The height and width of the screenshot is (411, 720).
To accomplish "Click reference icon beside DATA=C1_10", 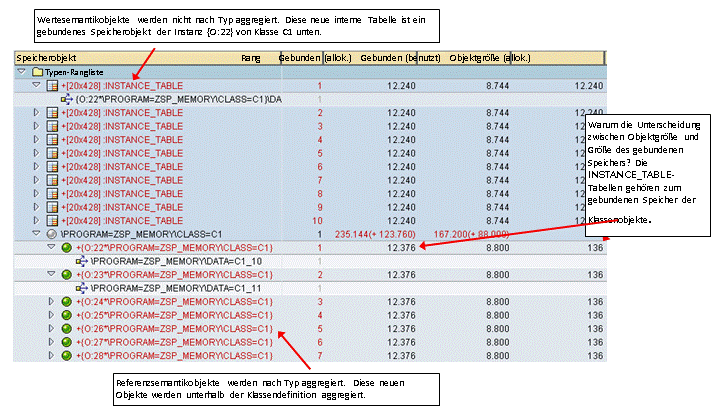I will pyautogui.click(x=82, y=261).
